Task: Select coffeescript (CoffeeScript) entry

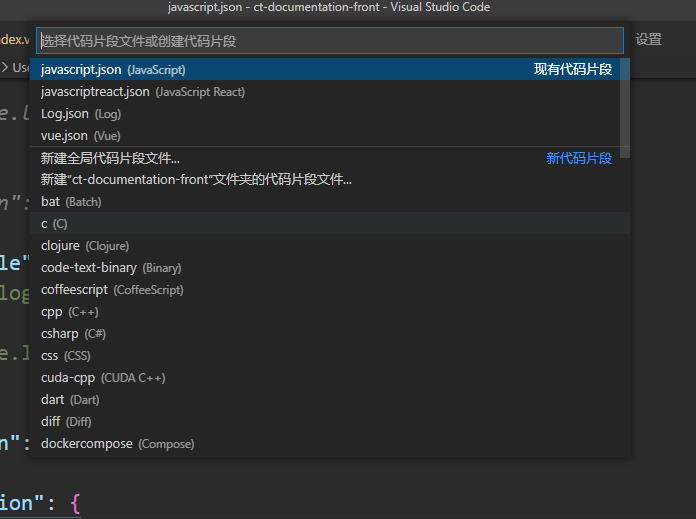Action: pos(330,289)
